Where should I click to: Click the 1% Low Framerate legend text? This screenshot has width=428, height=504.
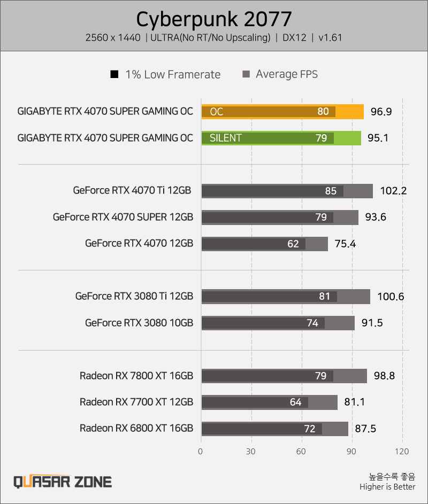[x=173, y=75]
